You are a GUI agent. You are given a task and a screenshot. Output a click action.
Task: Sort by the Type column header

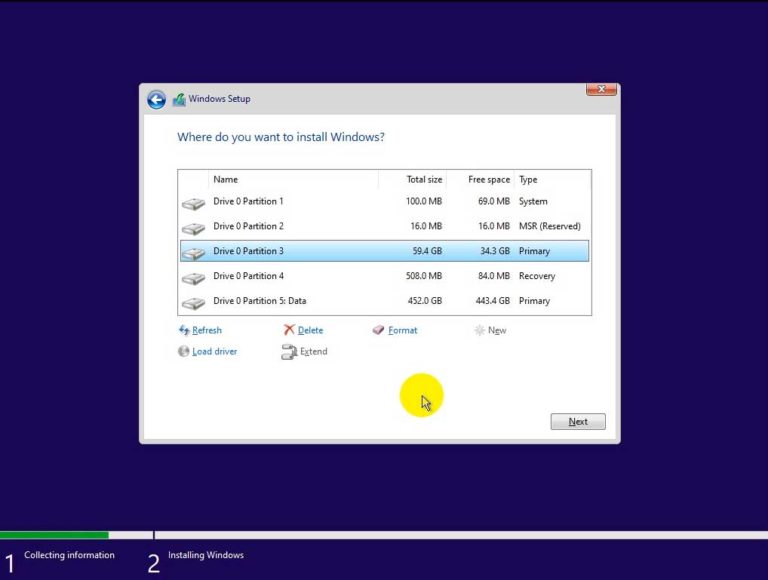click(x=552, y=179)
